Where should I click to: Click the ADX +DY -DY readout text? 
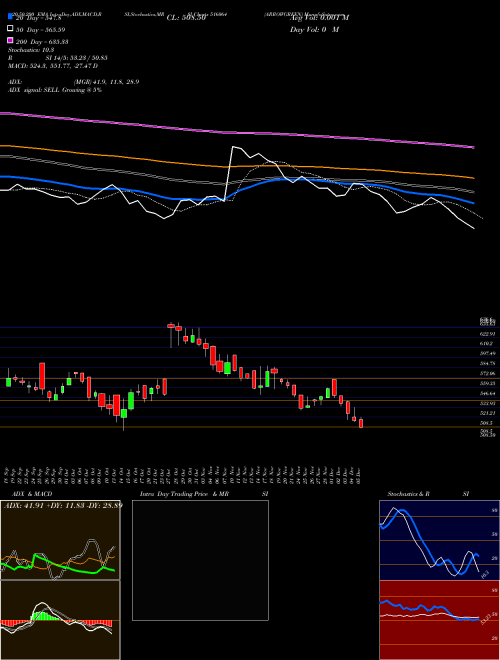[x=63, y=505]
